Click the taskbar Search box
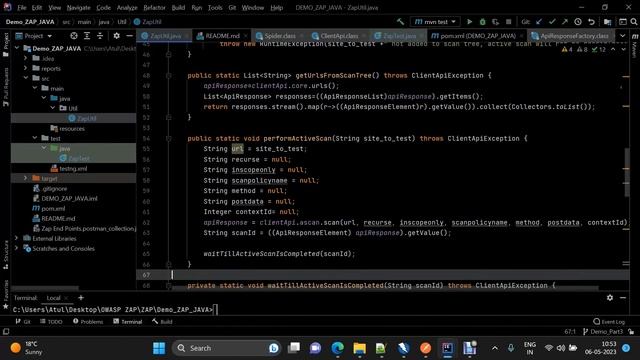The image size is (640, 360). tap(227, 348)
